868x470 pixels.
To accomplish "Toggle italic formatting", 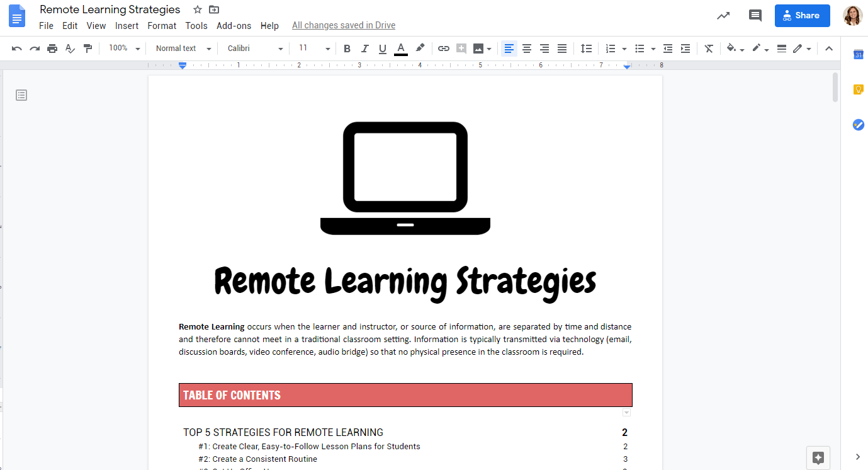I will pyautogui.click(x=364, y=49).
